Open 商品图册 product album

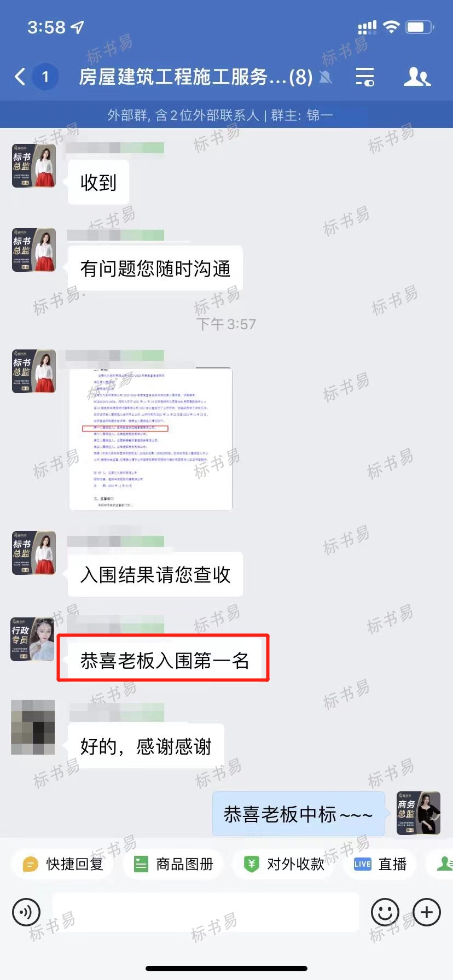(174, 864)
